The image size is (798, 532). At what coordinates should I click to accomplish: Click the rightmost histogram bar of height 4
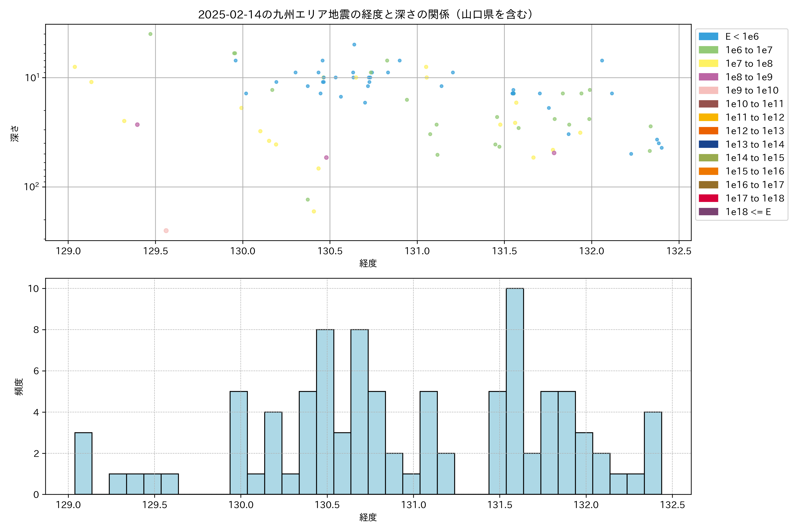pyautogui.click(x=653, y=453)
